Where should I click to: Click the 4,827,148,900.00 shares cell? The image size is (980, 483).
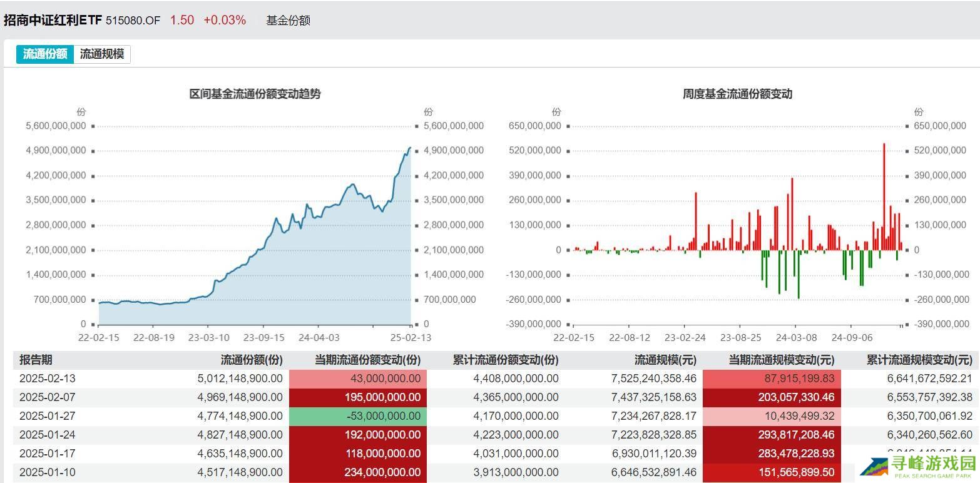[240, 435]
